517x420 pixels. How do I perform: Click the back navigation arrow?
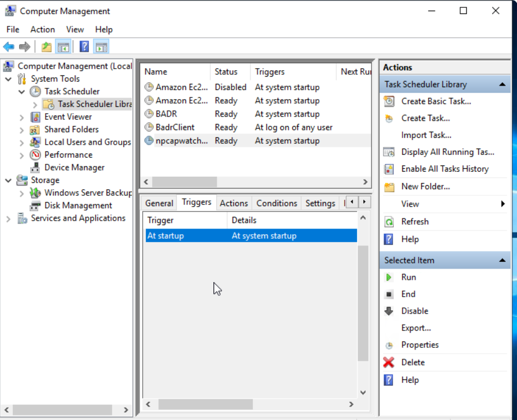(x=8, y=46)
